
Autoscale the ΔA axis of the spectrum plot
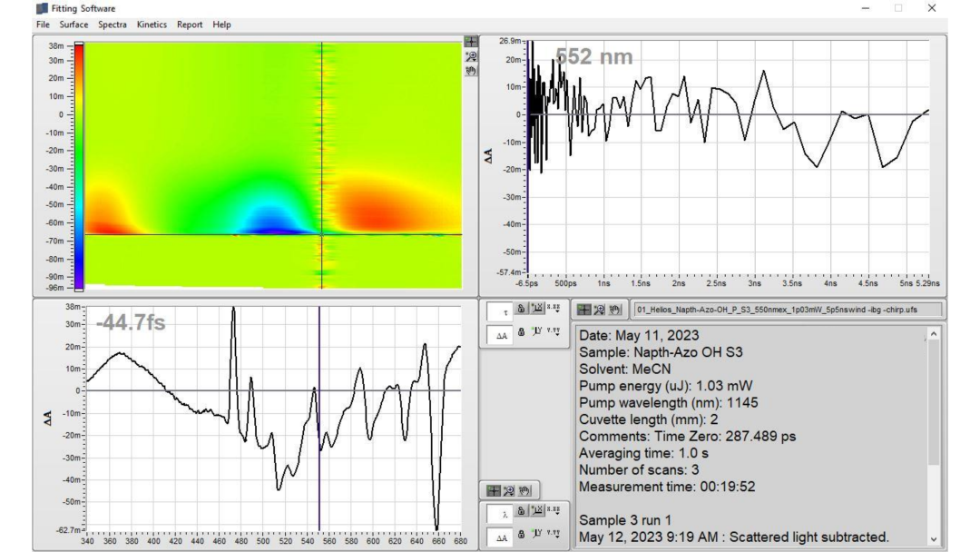pyautogui.click(x=537, y=534)
